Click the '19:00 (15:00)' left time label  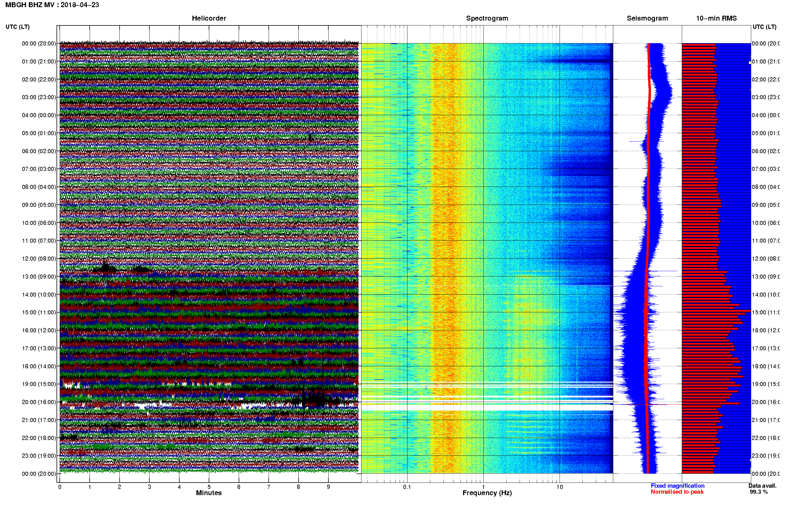coord(39,384)
